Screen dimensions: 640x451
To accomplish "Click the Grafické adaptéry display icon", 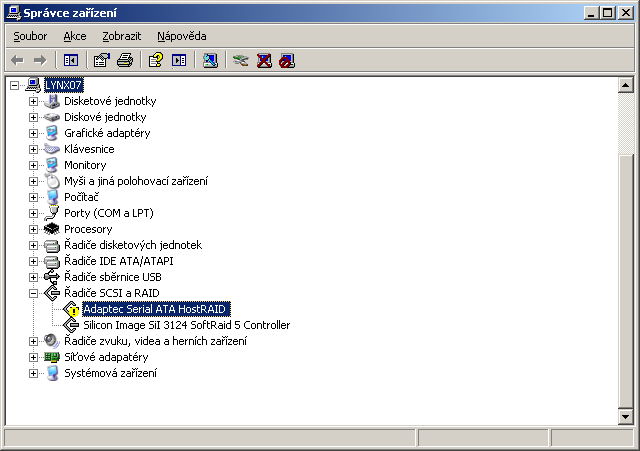I will coord(52,133).
